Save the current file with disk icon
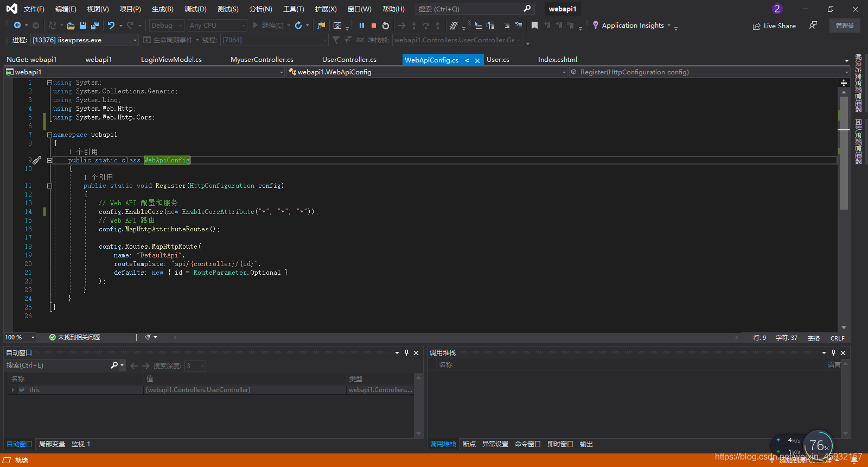Image resolution: width=868 pixels, height=467 pixels. pyautogui.click(x=83, y=26)
